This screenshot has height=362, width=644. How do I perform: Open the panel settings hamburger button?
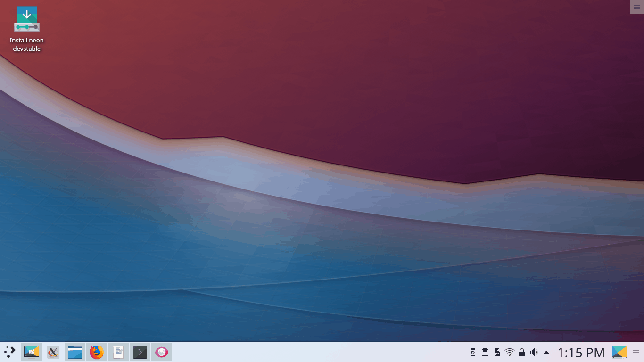click(636, 352)
